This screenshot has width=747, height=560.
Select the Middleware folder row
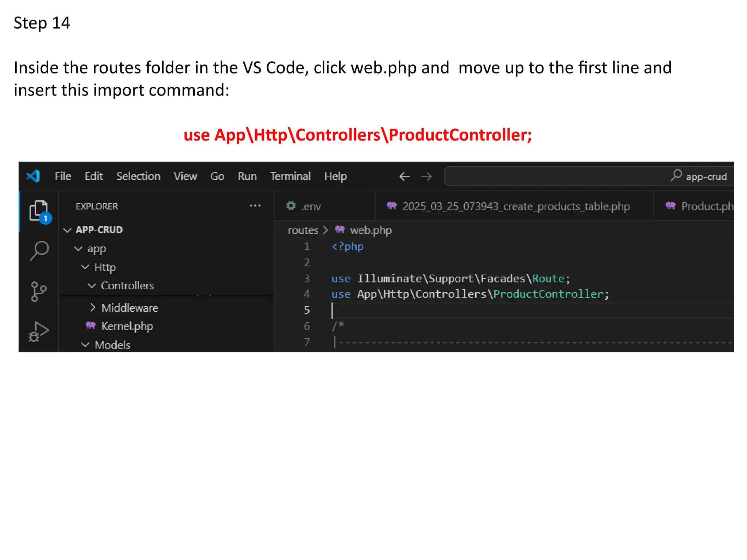pos(166,308)
